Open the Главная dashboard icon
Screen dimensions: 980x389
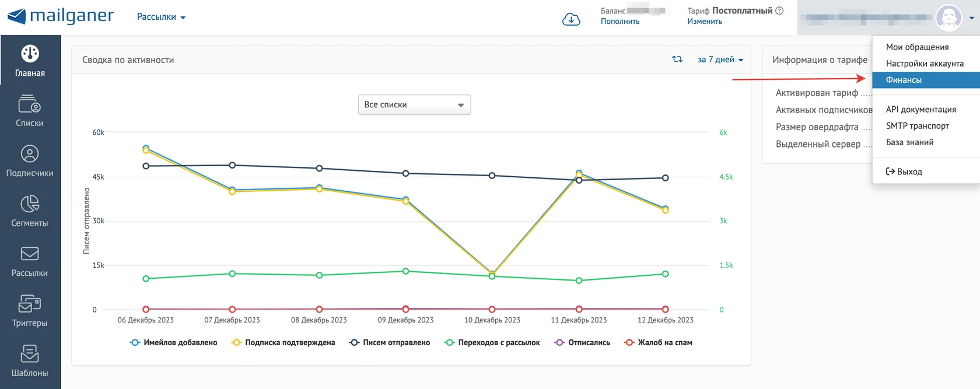(30, 54)
